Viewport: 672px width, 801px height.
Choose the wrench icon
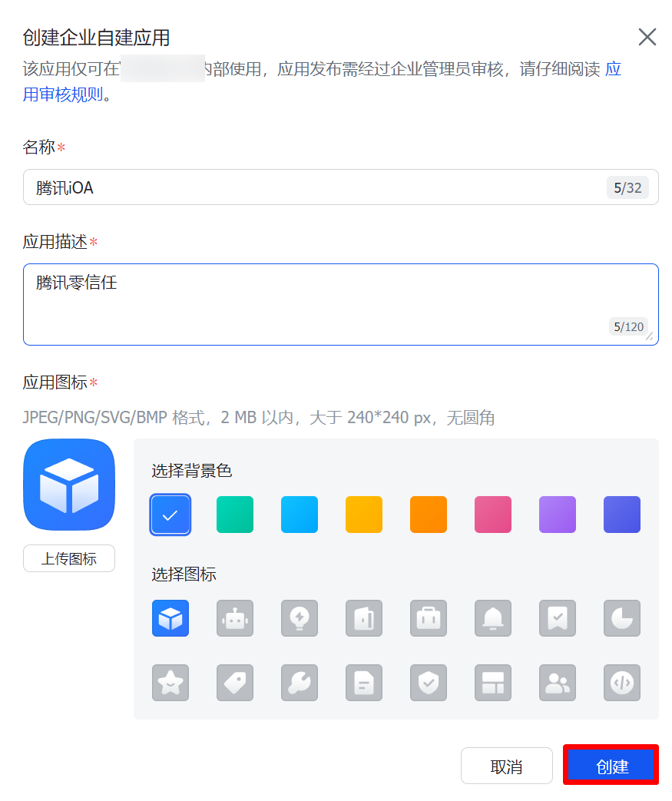click(x=300, y=683)
